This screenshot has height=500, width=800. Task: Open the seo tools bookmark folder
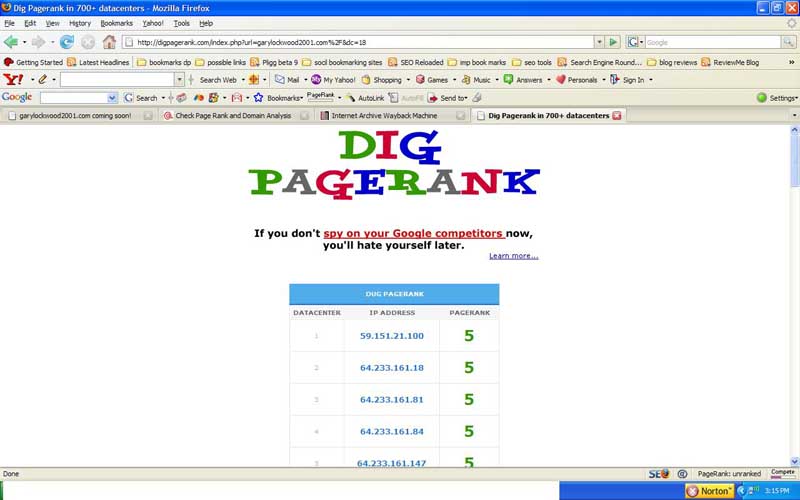pyautogui.click(x=532, y=62)
